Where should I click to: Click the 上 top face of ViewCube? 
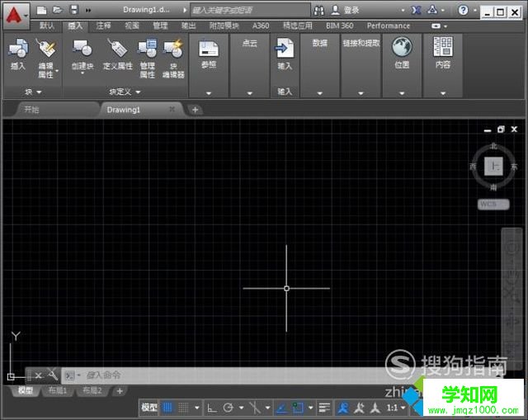[493, 166]
